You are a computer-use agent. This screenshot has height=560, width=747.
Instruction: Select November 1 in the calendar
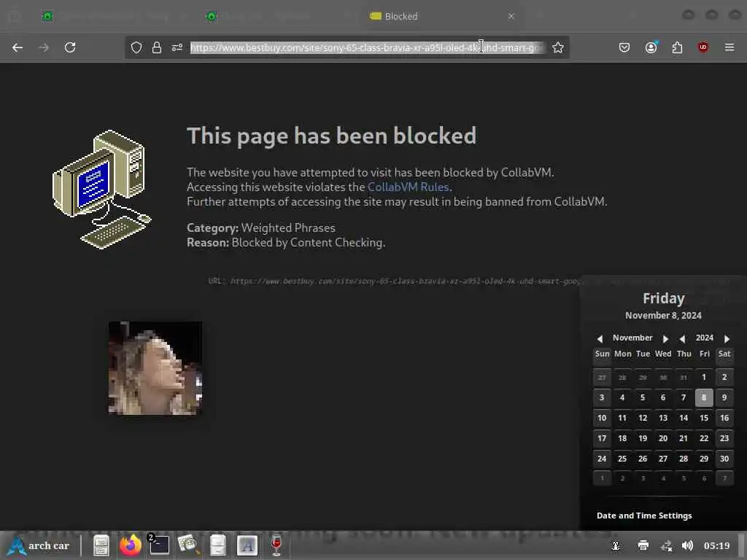[704, 377]
